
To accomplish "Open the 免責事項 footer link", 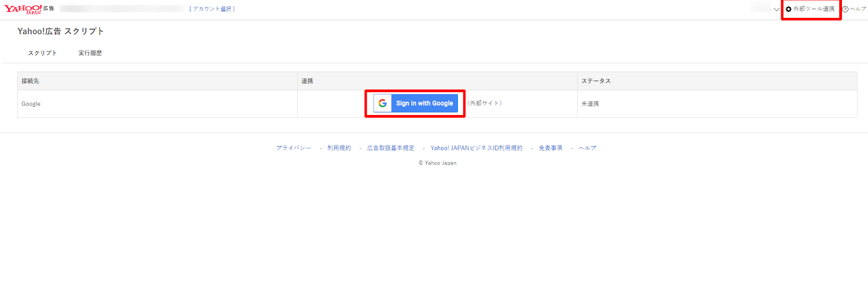I will pos(550,148).
